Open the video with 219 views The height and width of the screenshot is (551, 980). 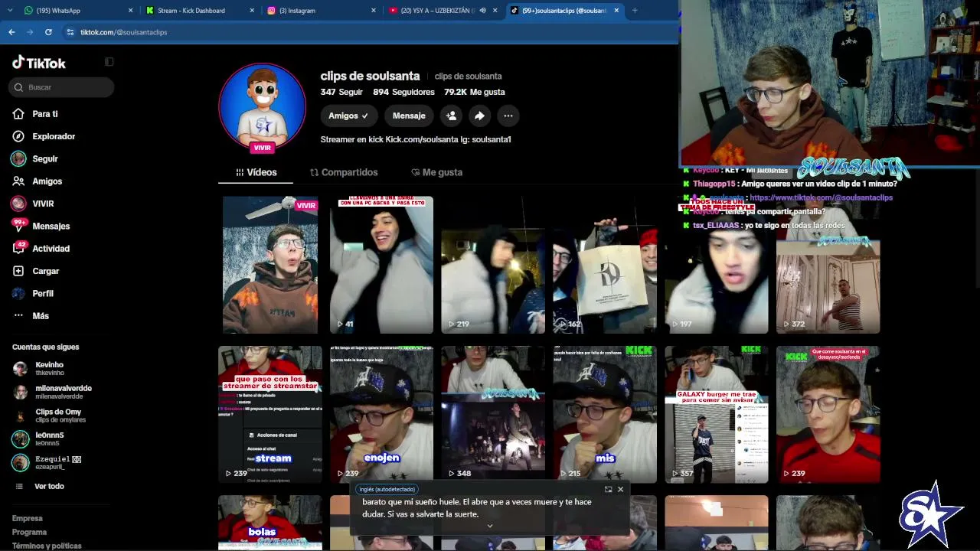[493, 265]
